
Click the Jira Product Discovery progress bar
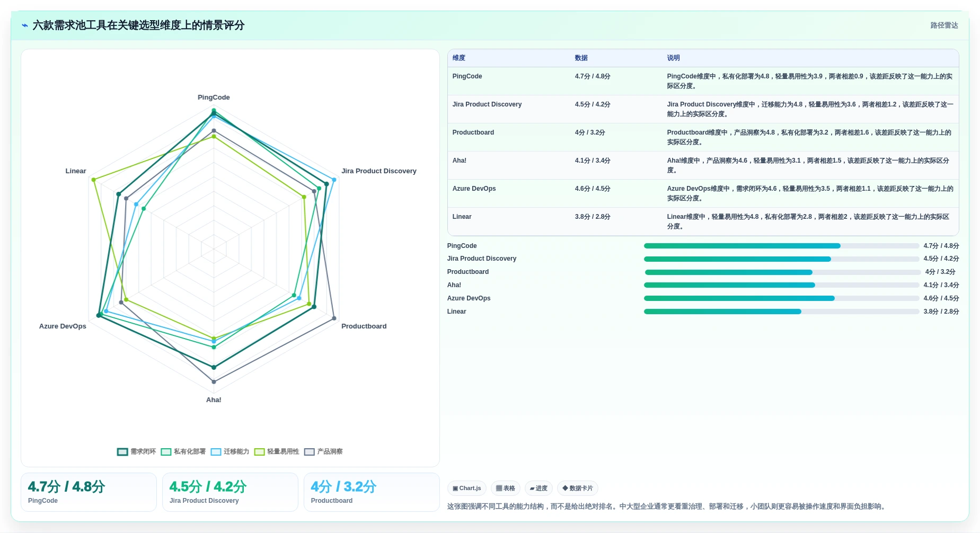pyautogui.click(x=781, y=259)
